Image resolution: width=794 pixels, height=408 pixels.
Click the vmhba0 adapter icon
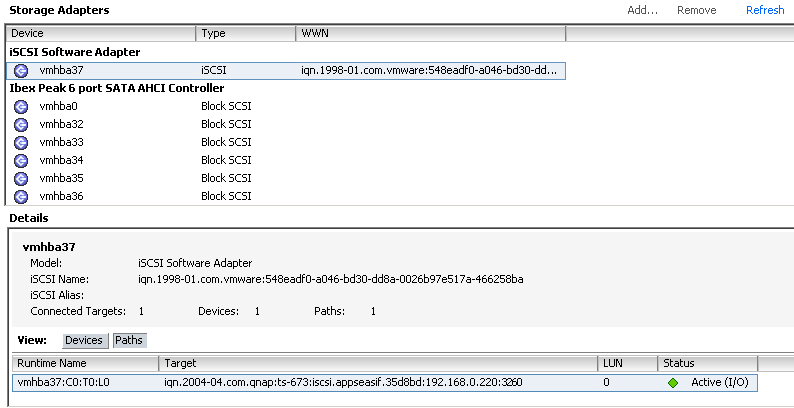[x=21, y=107]
